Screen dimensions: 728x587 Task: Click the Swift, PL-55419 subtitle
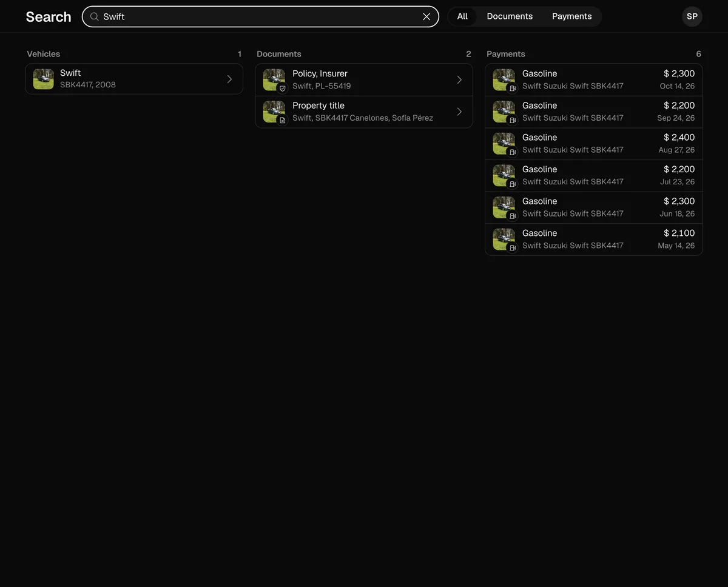(322, 86)
